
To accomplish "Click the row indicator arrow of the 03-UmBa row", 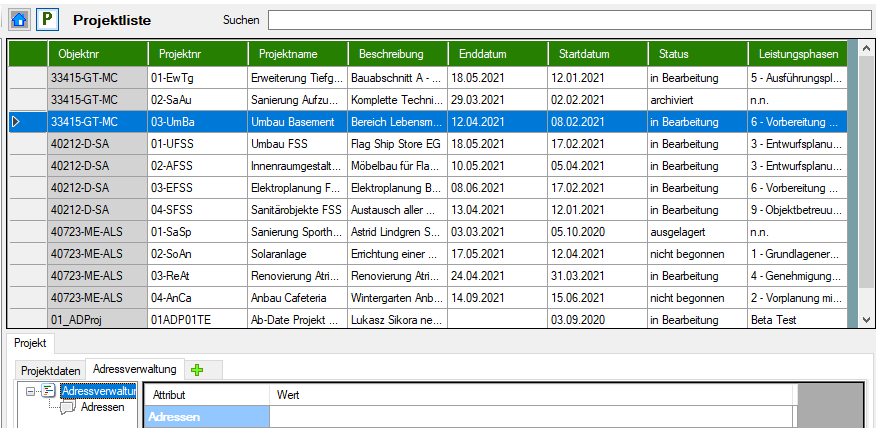I will pos(16,121).
